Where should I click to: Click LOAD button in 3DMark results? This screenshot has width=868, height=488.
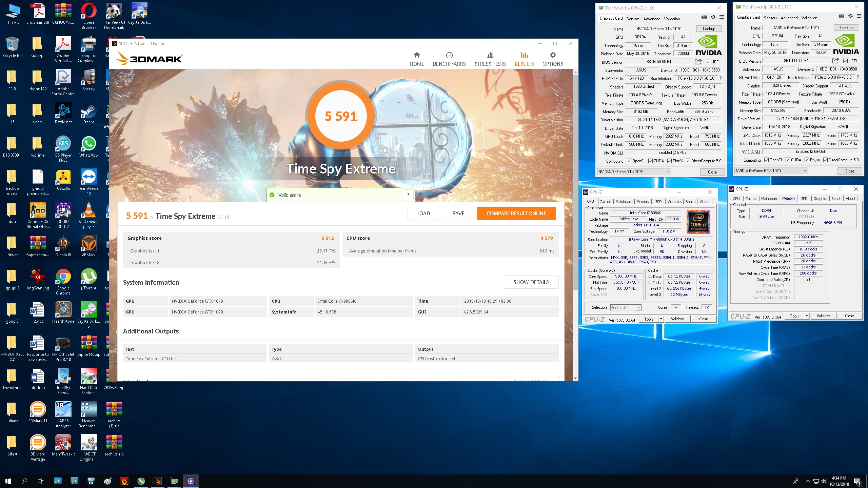423,213
